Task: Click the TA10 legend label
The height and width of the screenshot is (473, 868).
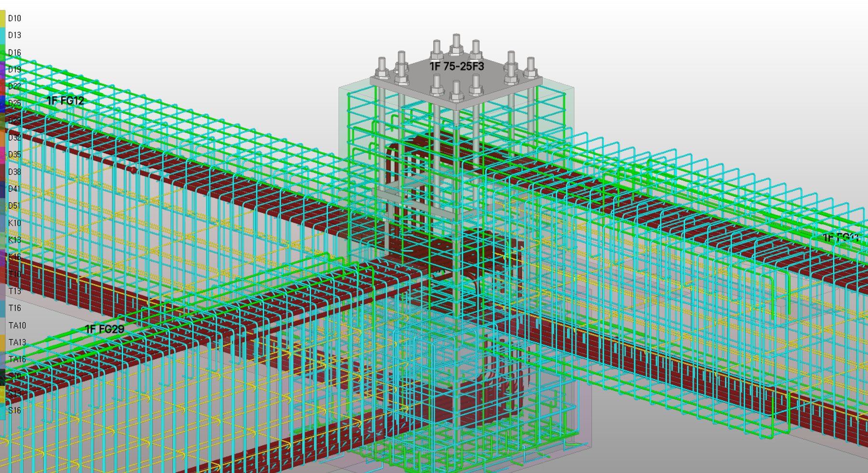Action: pos(17,325)
